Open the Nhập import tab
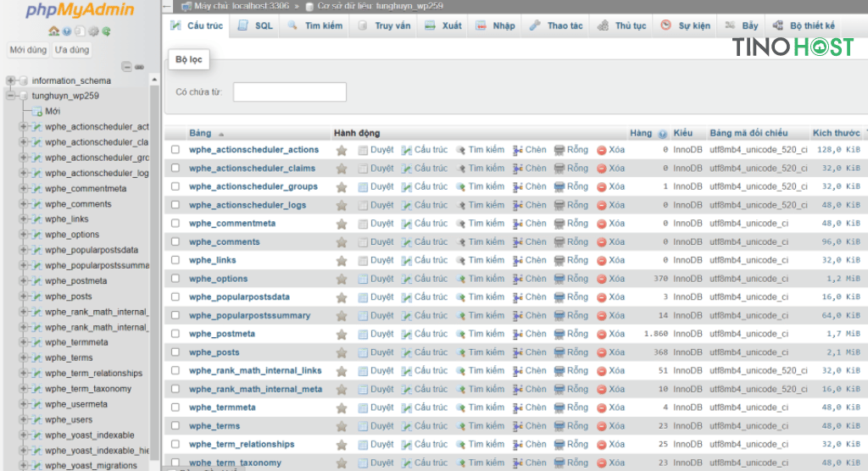The width and height of the screenshot is (868, 471). click(x=495, y=25)
